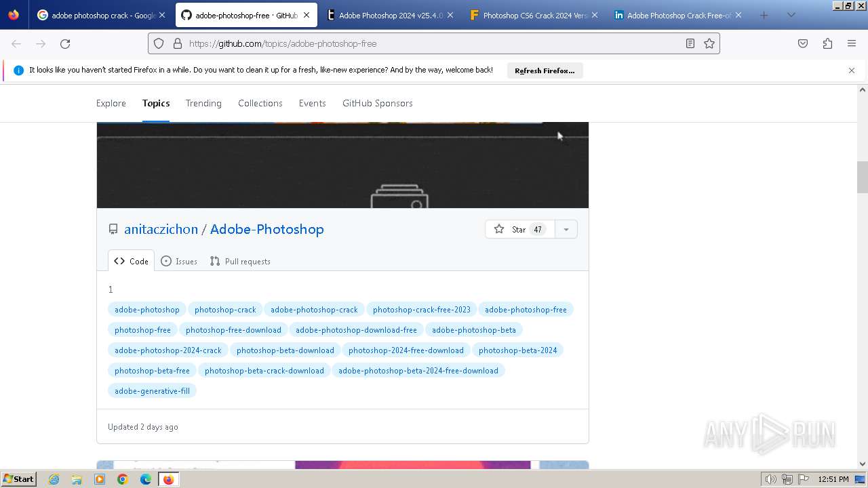Select the Code tab of repository card

132,261
